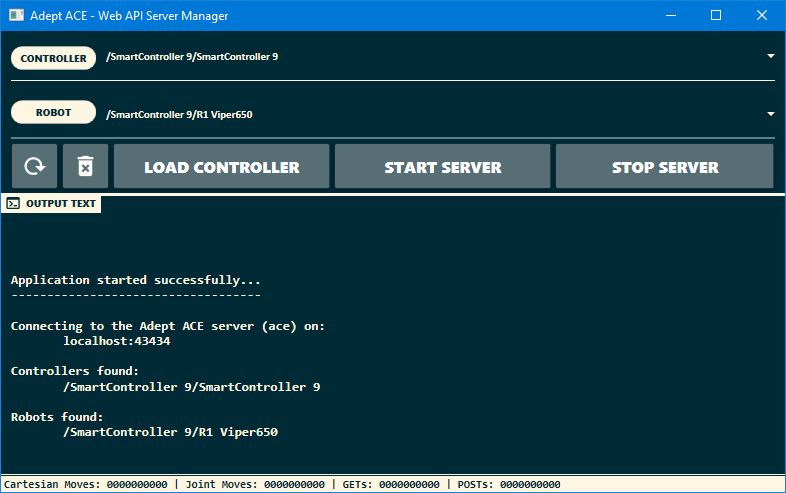Viewport: 786px width, 493px height.
Task: Select the OUTPUT TEXT tab
Action: point(51,204)
